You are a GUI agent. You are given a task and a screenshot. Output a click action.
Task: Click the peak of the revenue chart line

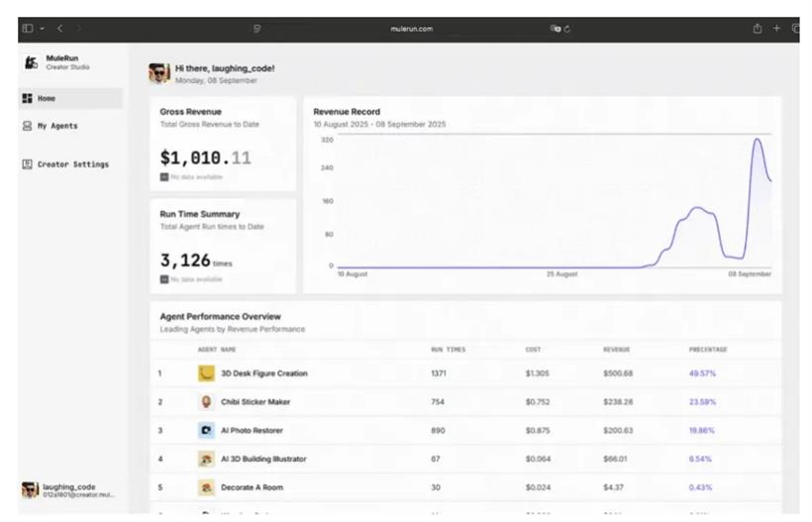coord(758,139)
